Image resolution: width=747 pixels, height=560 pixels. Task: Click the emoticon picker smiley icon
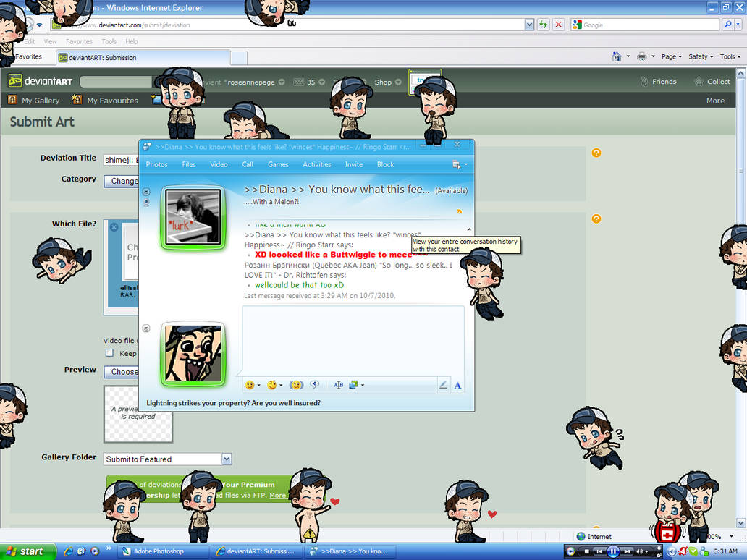[x=250, y=385]
